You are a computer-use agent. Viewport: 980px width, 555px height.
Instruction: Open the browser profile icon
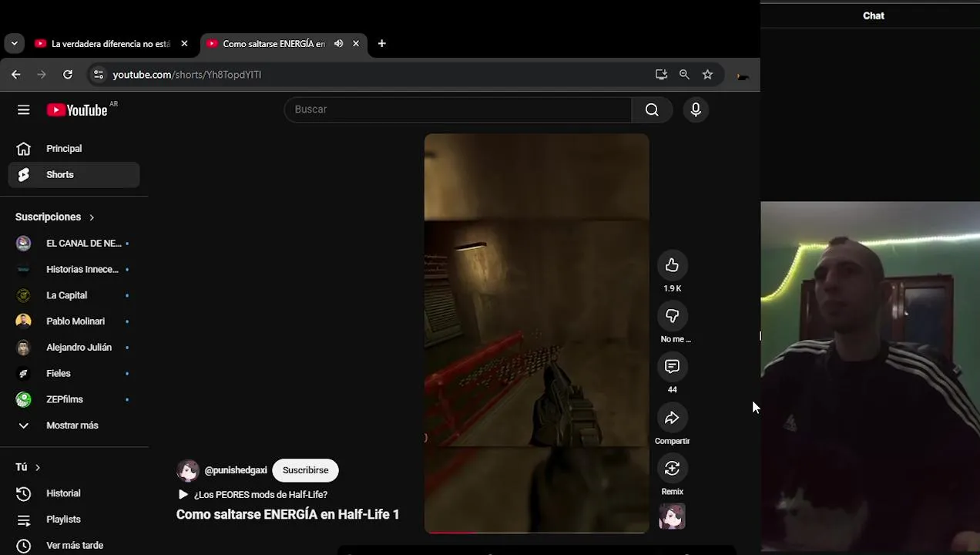(x=743, y=75)
